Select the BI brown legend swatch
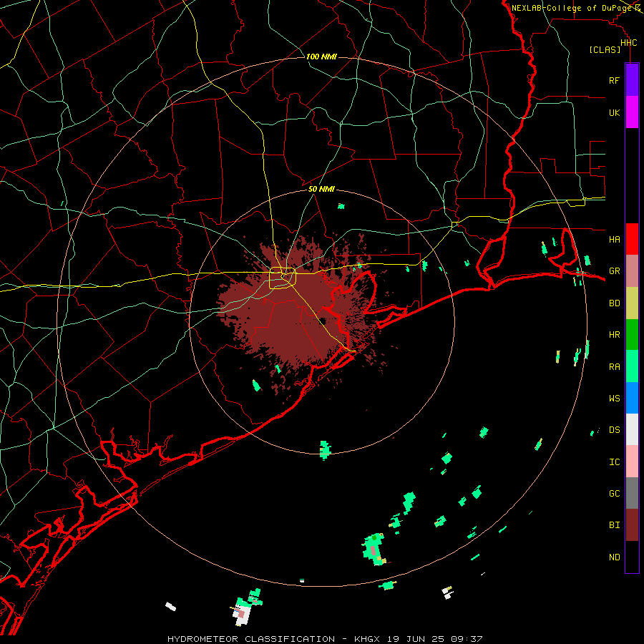The image size is (644, 644). 632,525
